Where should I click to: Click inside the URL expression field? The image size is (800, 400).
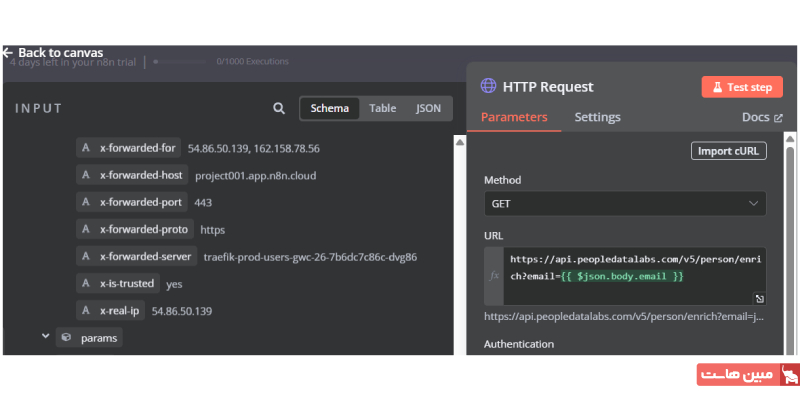pyautogui.click(x=630, y=267)
